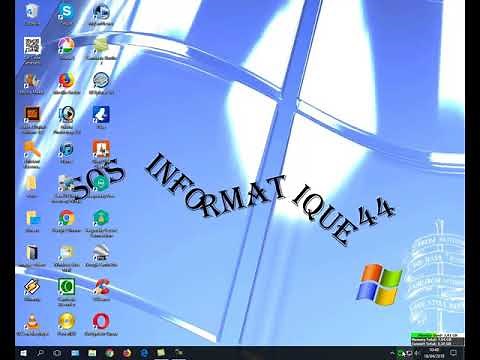
Task: Launch VLC media player cone shortcut
Action: tap(32, 321)
